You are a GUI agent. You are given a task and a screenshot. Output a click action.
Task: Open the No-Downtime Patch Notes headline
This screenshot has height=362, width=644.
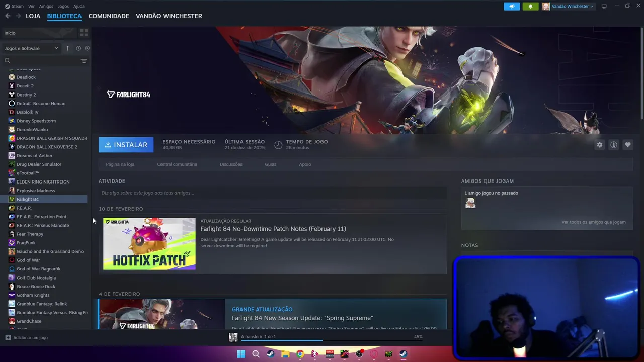[x=273, y=229]
